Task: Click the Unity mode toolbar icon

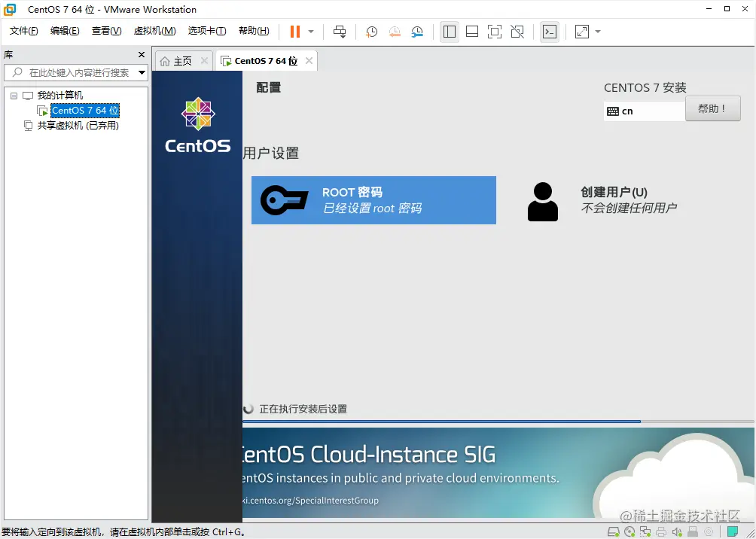Action: click(517, 32)
